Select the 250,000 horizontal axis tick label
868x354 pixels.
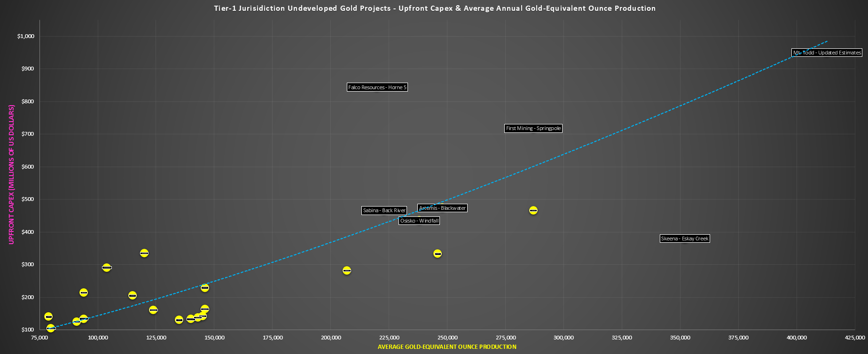pyautogui.click(x=448, y=338)
